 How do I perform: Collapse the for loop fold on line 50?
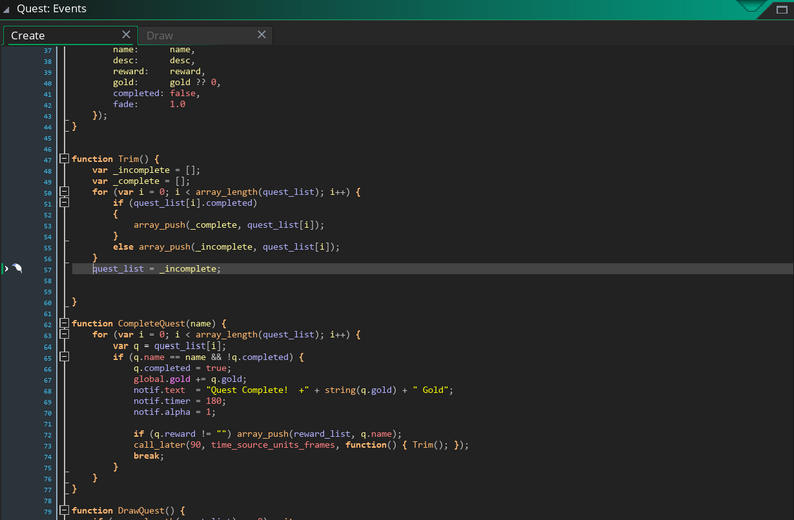pos(64,191)
